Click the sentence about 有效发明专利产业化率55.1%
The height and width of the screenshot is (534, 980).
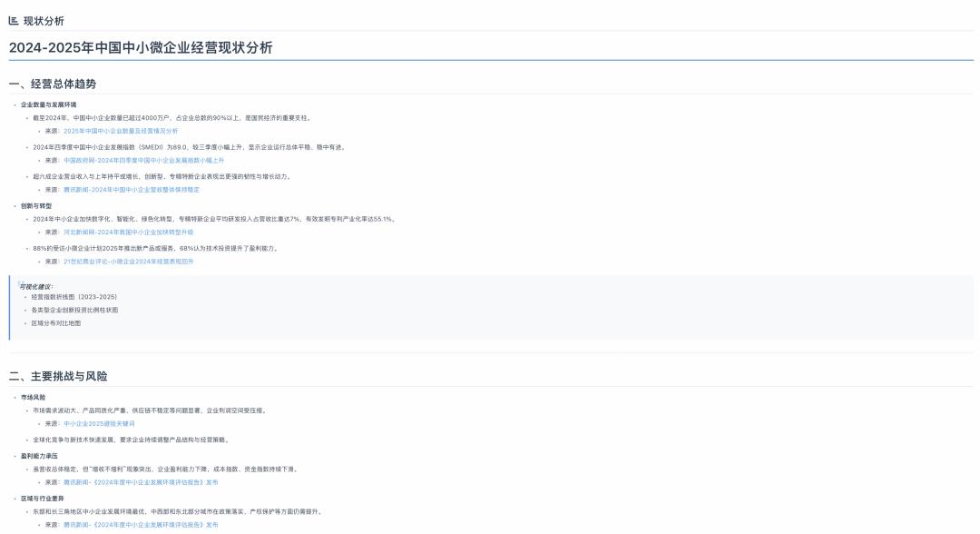[x=214, y=219]
